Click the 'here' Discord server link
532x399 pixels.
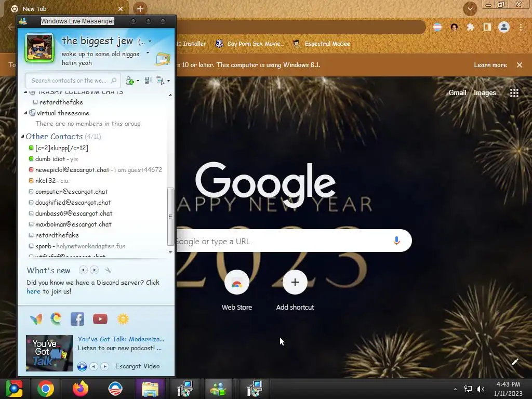(x=33, y=291)
